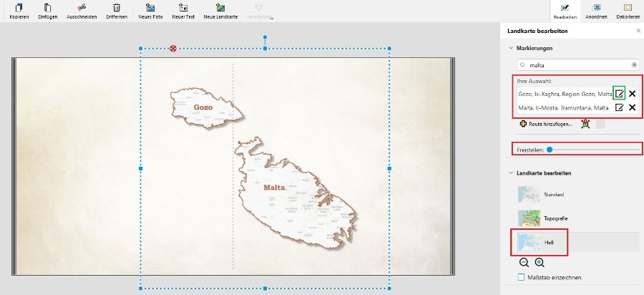Enable the Maßstab einzeichnen checkbox
Viewport: 644px width, 295px height.
coord(522,277)
